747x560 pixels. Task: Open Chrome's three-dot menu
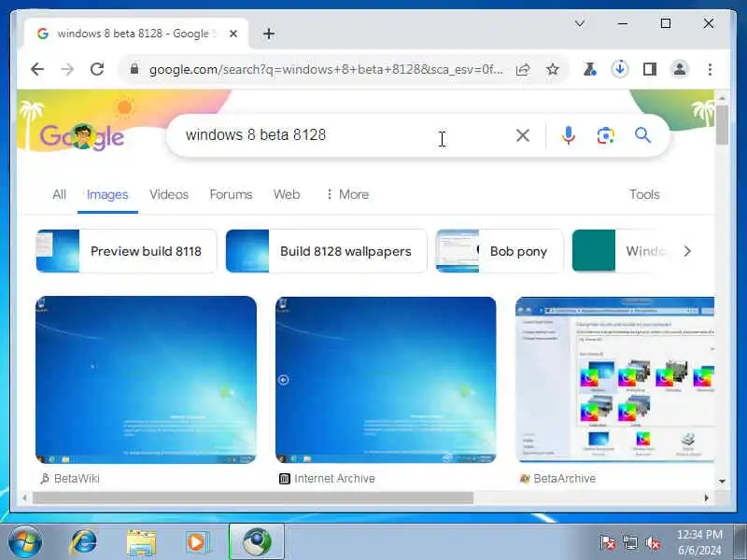pos(710,69)
